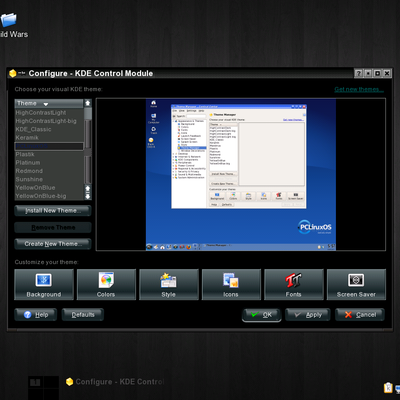This screenshot has height=400, width=400.
Task: Open the Background customization button
Action: [44, 285]
